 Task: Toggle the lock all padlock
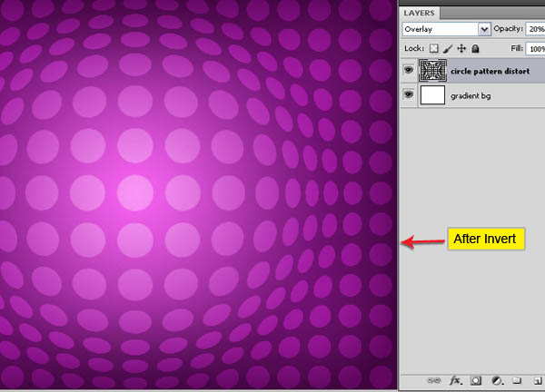click(474, 48)
